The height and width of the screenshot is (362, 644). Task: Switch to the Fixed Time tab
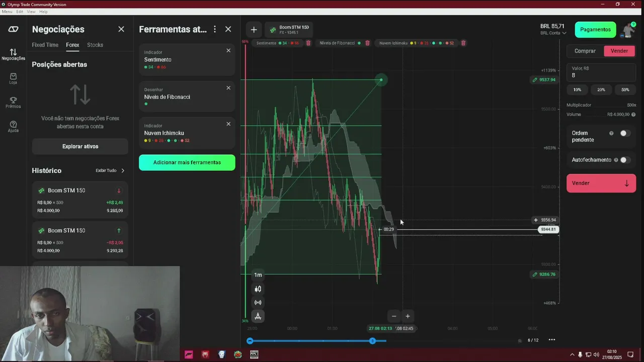[x=45, y=45]
